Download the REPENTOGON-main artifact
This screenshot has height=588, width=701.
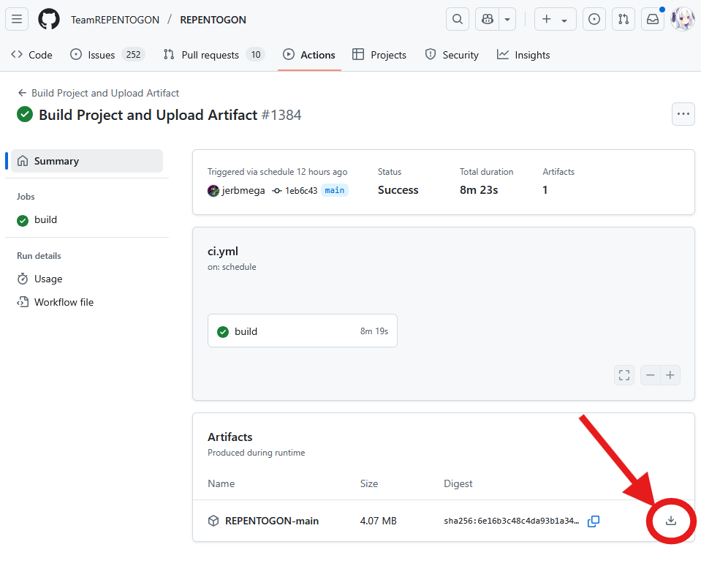[670, 521]
